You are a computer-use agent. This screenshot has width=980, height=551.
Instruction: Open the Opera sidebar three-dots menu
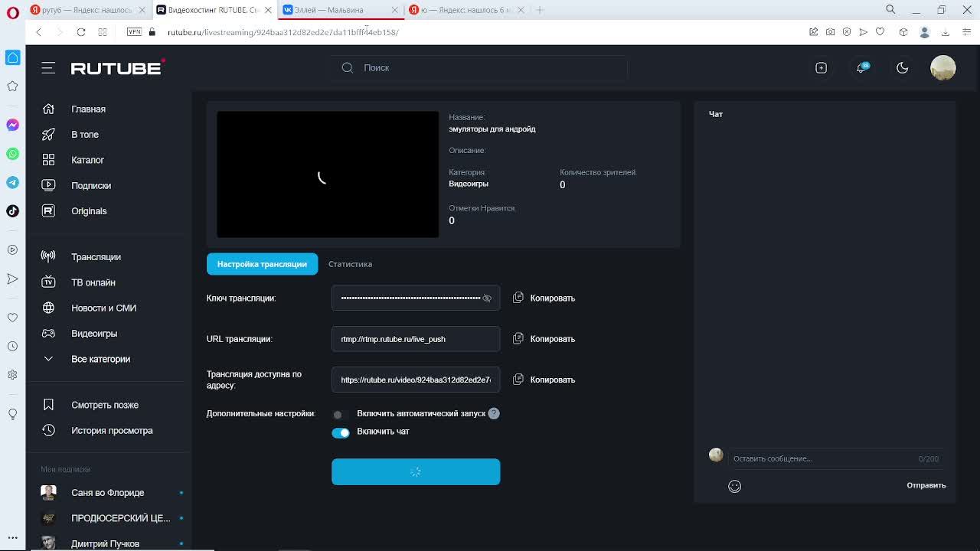click(x=12, y=537)
